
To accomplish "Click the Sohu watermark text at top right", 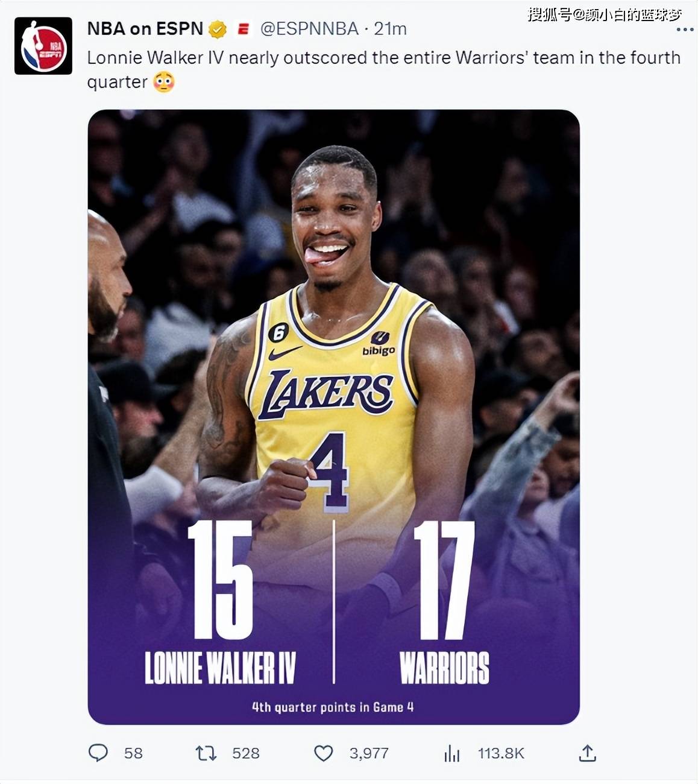I will pos(605,14).
